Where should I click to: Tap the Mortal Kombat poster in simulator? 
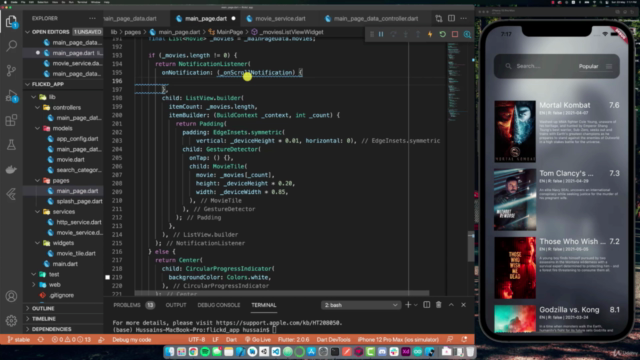coord(515,131)
